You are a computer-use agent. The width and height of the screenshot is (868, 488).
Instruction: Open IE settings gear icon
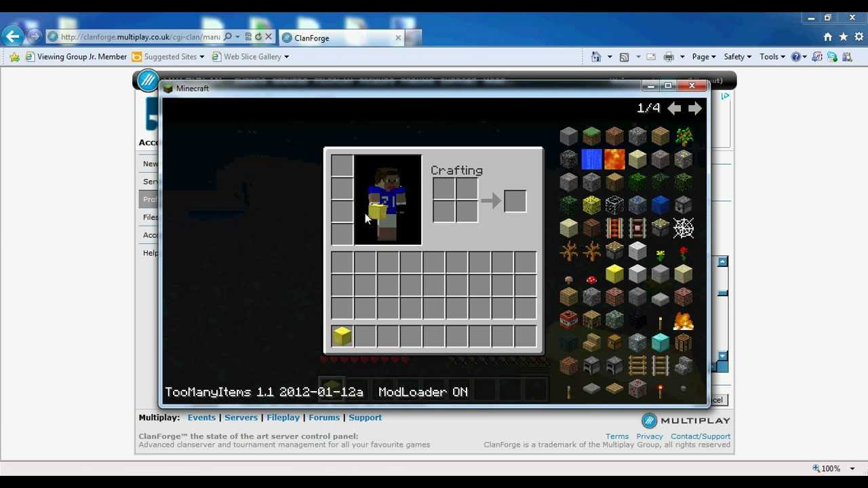tap(858, 37)
